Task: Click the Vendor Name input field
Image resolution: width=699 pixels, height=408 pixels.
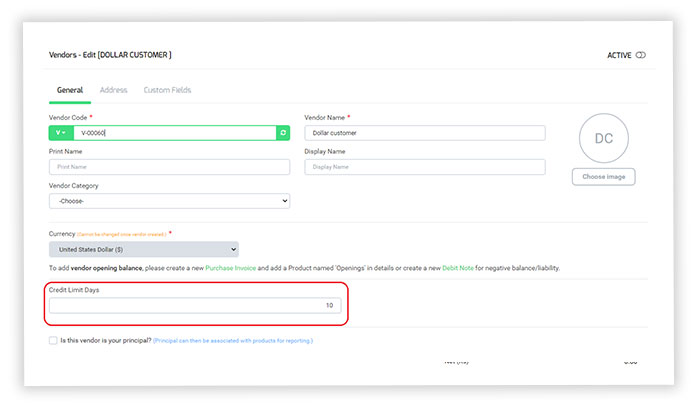Action: coord(425,133)
